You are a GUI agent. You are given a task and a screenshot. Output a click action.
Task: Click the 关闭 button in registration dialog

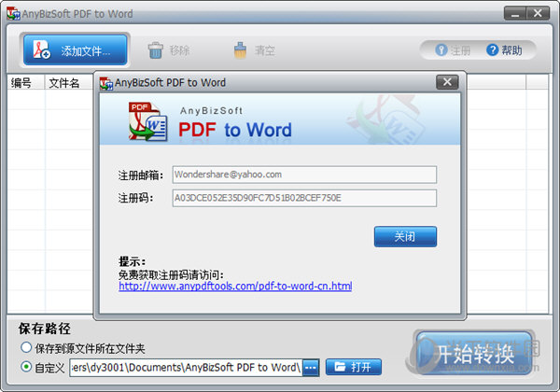point(405,236)
